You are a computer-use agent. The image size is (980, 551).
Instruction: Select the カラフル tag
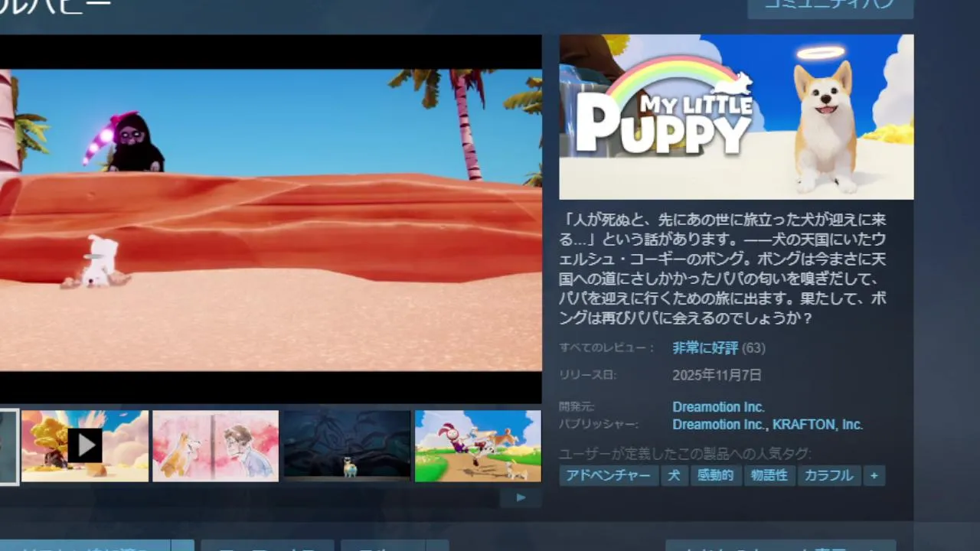[828, 475]
